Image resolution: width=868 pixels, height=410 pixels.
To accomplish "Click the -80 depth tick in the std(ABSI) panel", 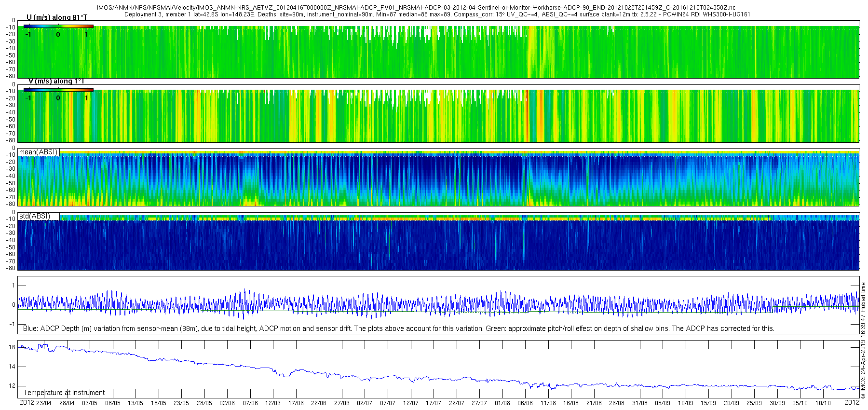I will (x=10, y=268).
